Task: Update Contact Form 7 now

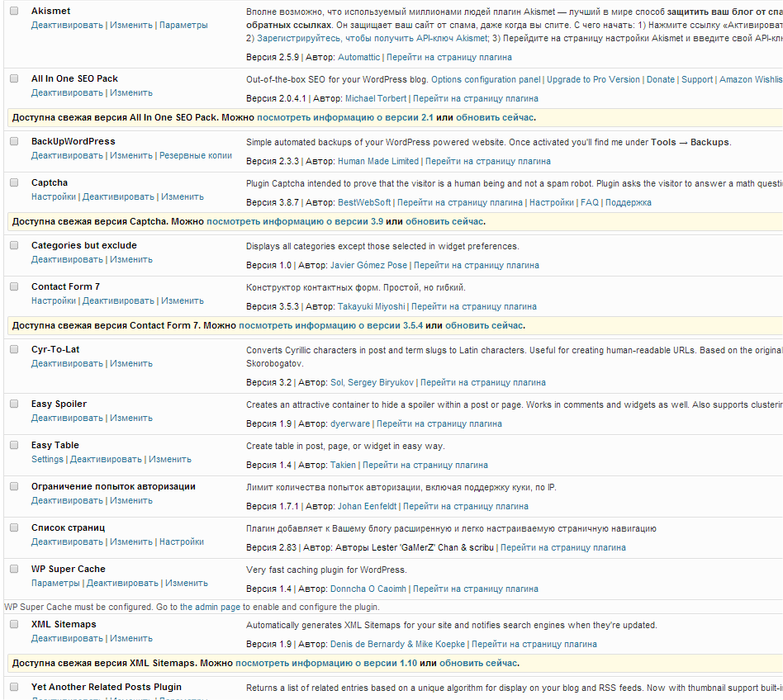Action: click(484, 326)
